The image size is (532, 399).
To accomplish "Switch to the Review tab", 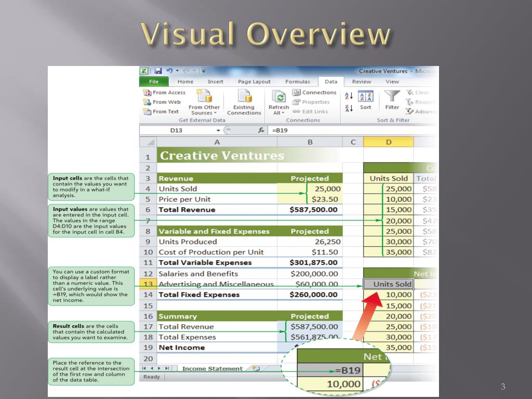I will pos(362,82).
